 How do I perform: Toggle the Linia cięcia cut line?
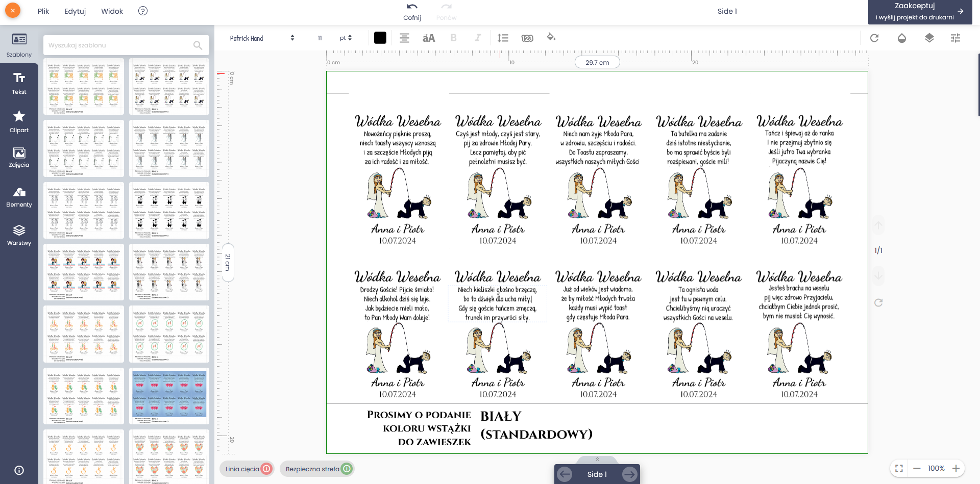coord(248,469)
